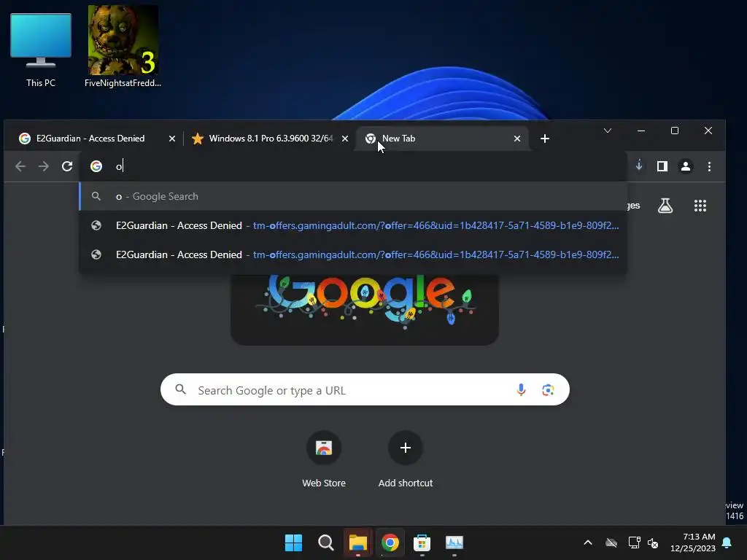Open the Chrome profile avatar
The height and width of the screenshot is (560, 747).
click(x=686, y=166)
